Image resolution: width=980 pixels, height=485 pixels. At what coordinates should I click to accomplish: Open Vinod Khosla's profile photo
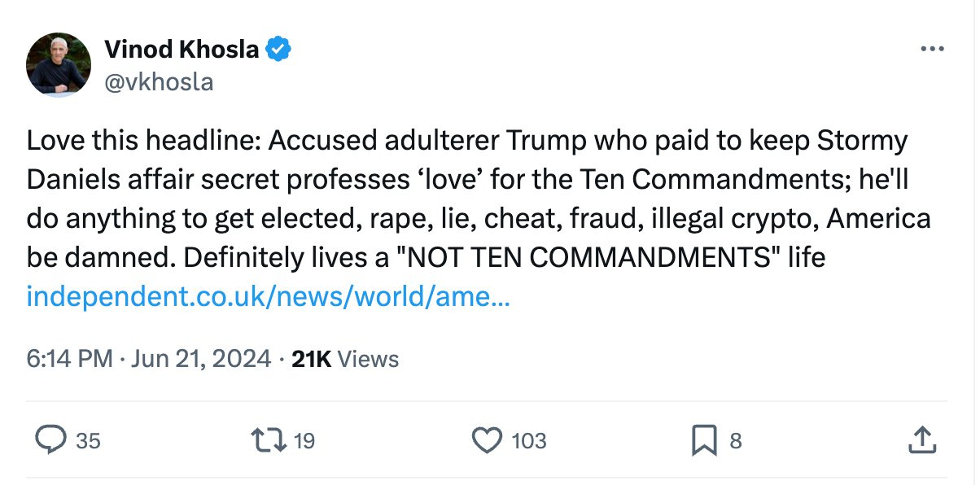(x=58, y=65)
